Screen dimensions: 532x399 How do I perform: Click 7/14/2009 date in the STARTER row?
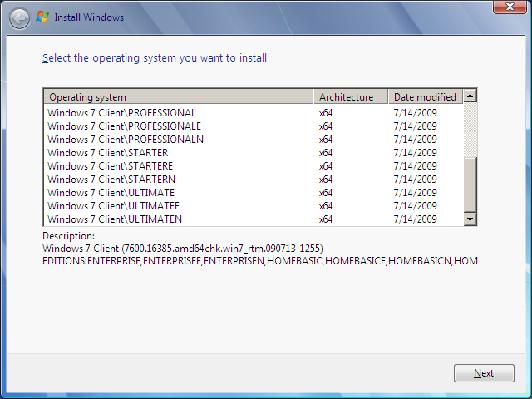[415, 153]
